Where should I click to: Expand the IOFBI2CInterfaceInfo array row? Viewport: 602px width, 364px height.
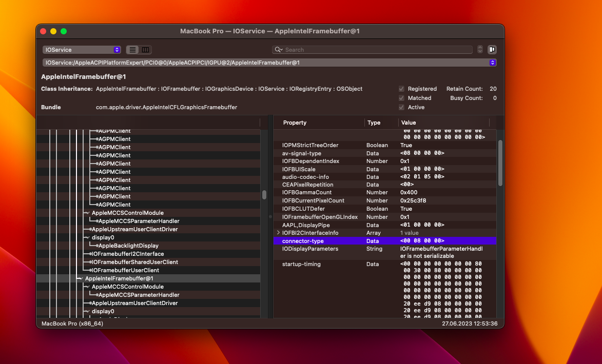(x=278, y=233)
